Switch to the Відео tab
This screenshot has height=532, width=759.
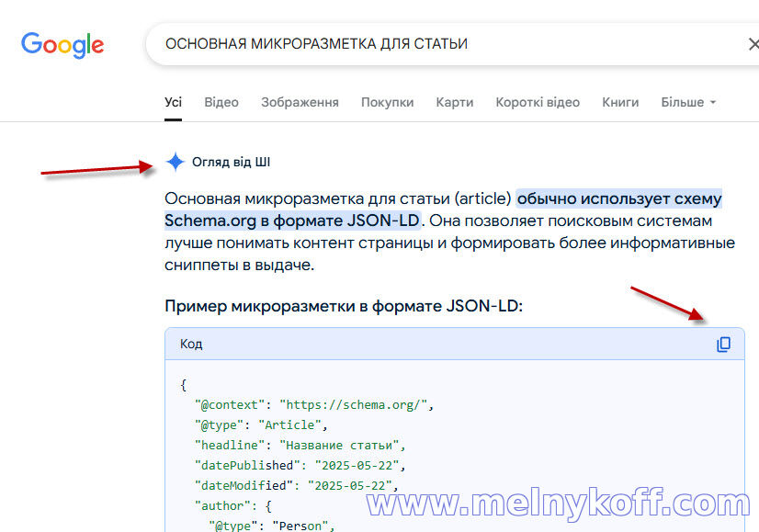pyautogui.click(x=221, y=102)
